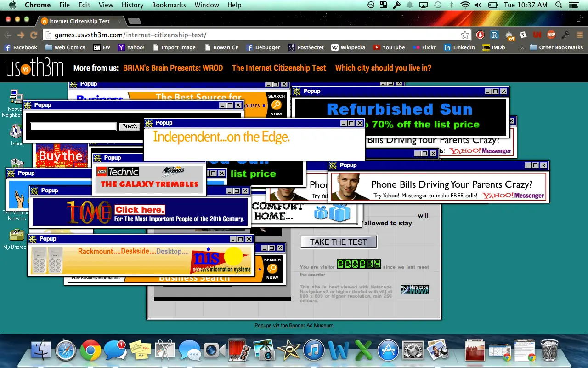The image size is (588, 368).
Task: Open the red UN extension icon
Action: click(537, 35)
